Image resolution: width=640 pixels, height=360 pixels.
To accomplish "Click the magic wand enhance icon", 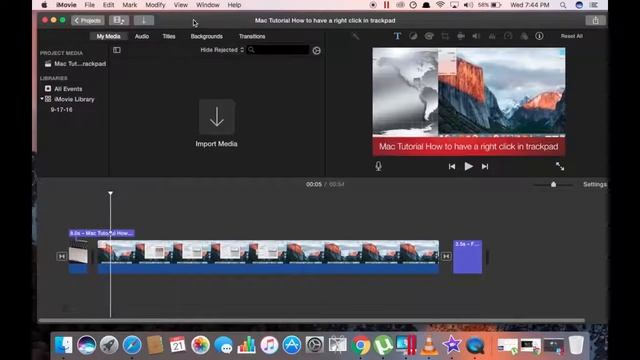I will (356, 36).
